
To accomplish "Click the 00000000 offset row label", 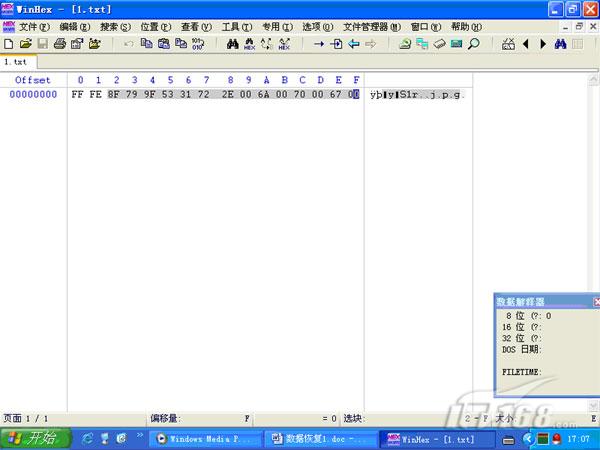I will [x=33, y=94].
